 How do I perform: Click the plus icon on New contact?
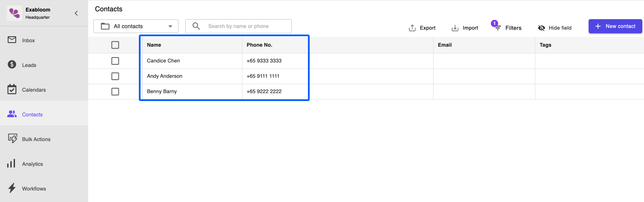pyautogui.click(x=598, y=26)
